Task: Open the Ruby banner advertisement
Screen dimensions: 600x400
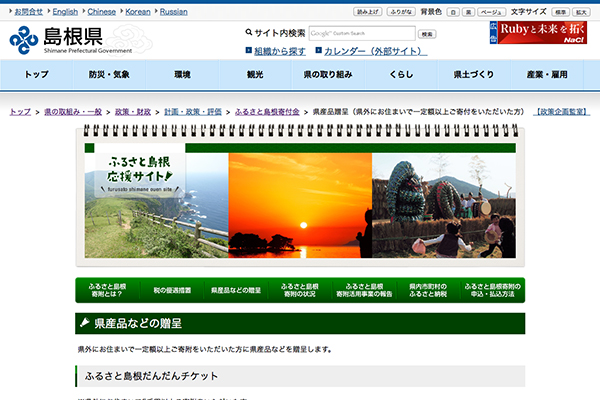Action: pyautogui.click(x=538, y=33)
